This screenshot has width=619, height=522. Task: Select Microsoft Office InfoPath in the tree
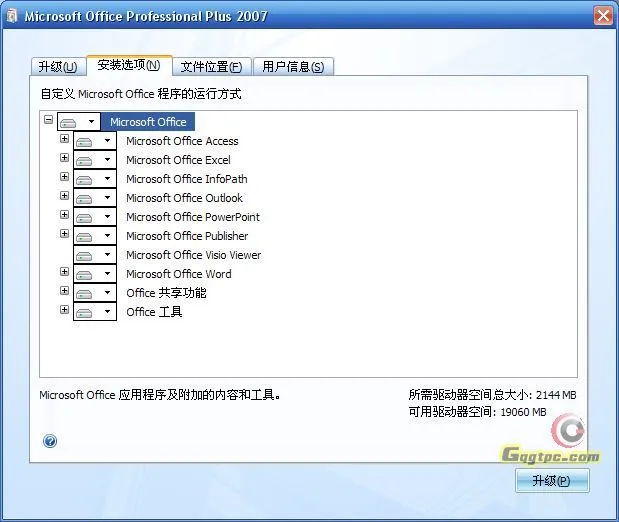(187, 179)
